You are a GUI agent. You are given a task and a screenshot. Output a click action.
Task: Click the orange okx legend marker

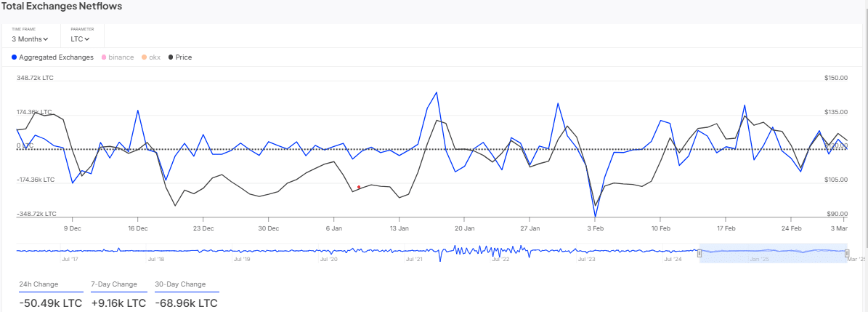click(144, 57)
